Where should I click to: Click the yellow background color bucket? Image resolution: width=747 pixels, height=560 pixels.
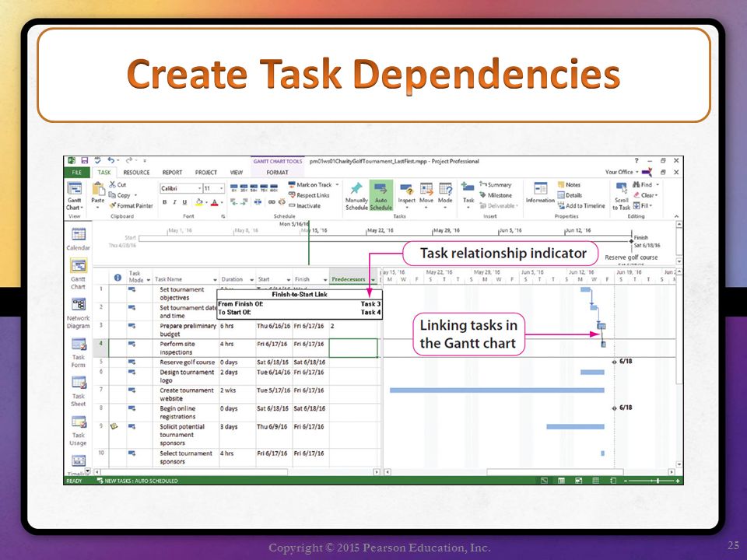click(199, 202)
